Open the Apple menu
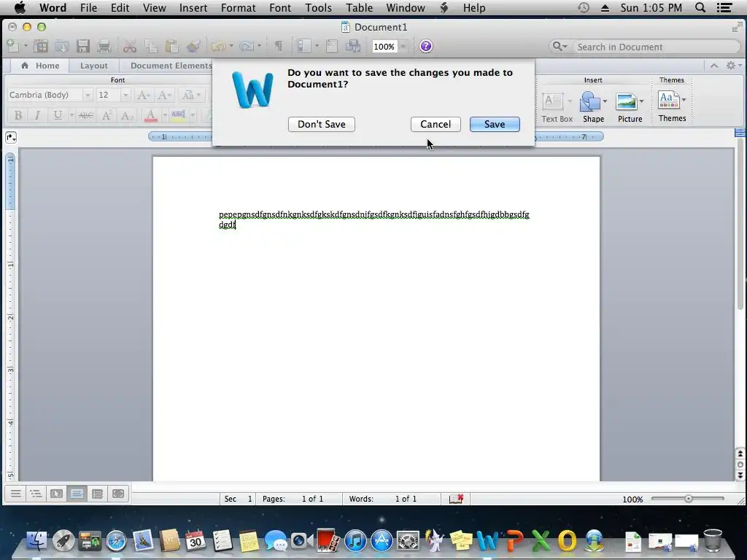Viewport: 747px width, 560px height. (x=20, y=7)
